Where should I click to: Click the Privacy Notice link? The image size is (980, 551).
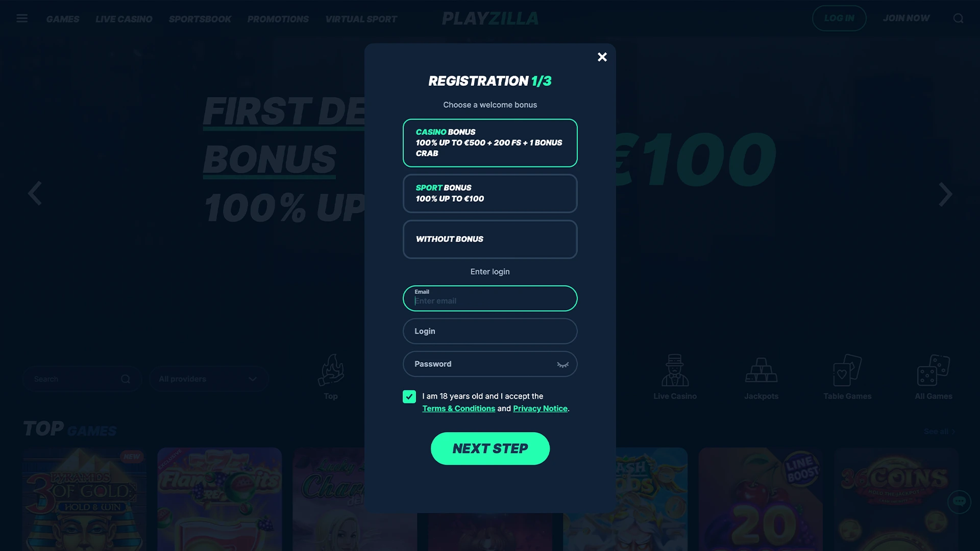tap(540, 408)
